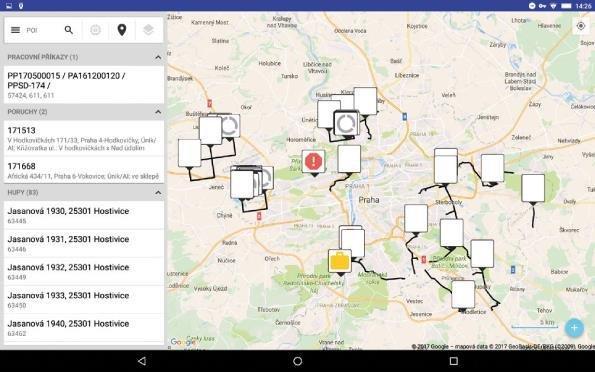Viewport: 595px width, 372px height.
Task: Toggle the greyed circular icon beside search
Action: pyautogui.click(x=95, y=30)
